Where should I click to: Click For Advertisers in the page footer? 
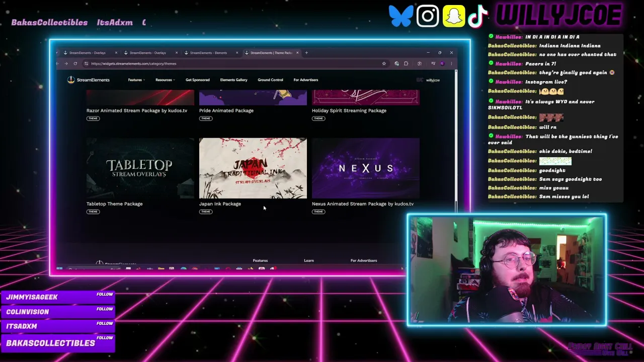[x=364, y=260]
